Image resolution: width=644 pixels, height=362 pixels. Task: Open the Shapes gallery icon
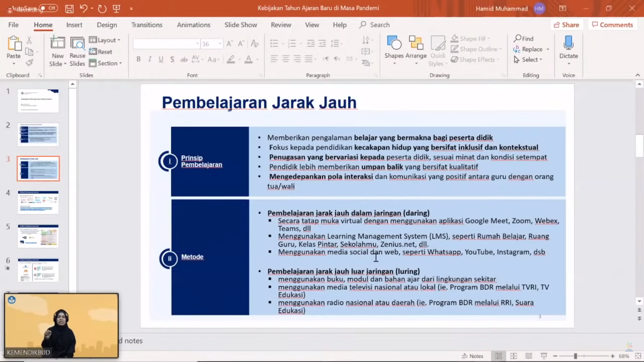pyautogui.click(x=394, y=43)
